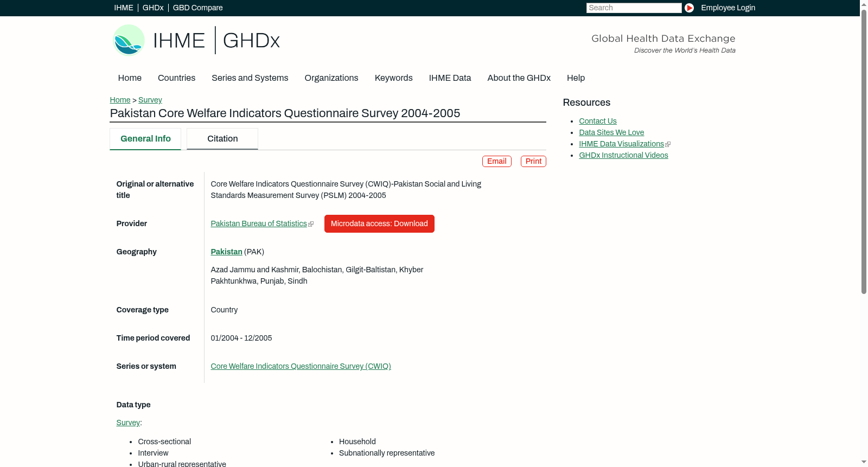Open the Organizations menu item
Screen dimensions: 868x467
click(331, 78)
